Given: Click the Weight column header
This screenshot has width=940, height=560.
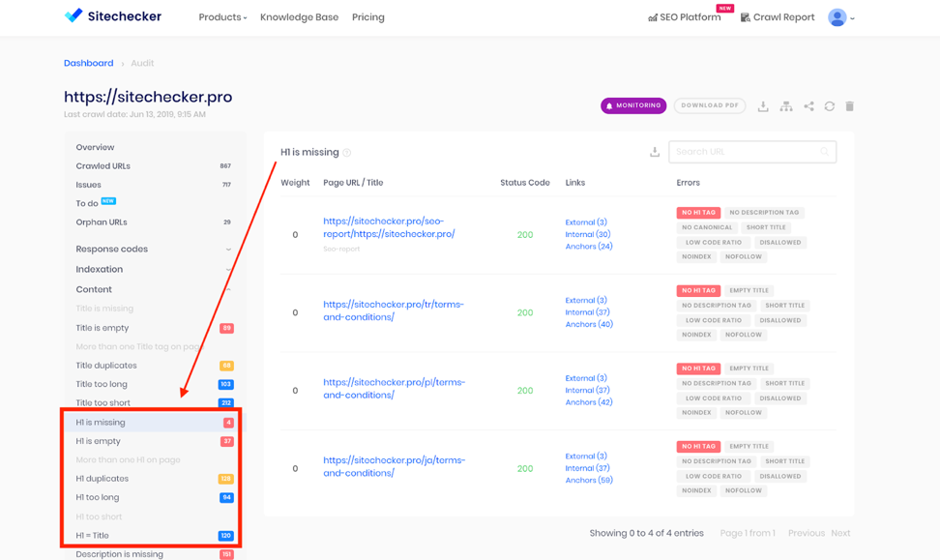Looking at the screenshot, I should coord(295,182).
